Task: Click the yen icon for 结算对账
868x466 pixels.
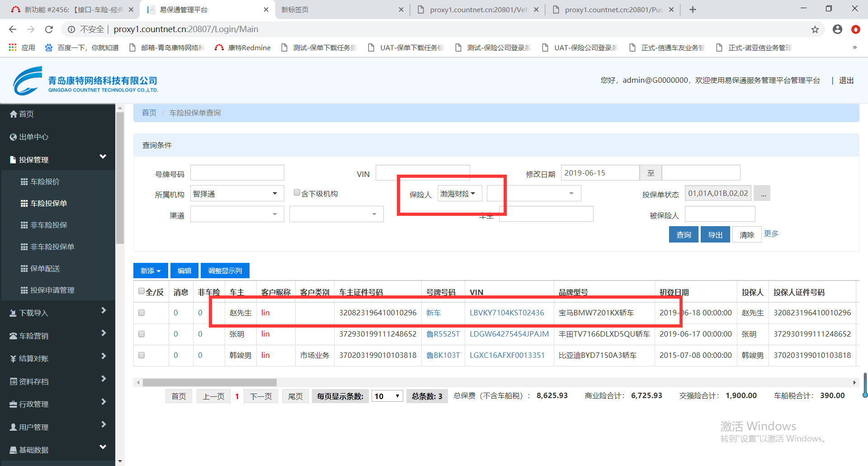Action: tap(13, 359)
